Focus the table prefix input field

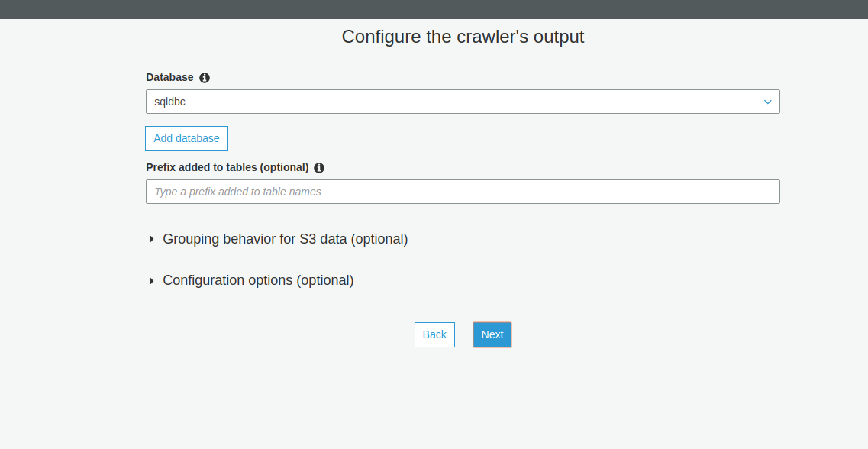(462, 192)
